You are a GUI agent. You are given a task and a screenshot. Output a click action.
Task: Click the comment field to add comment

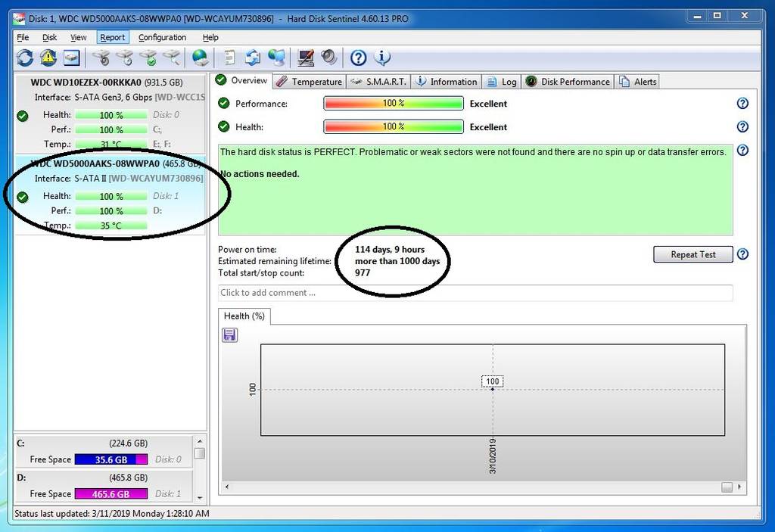tap(475, 293)
